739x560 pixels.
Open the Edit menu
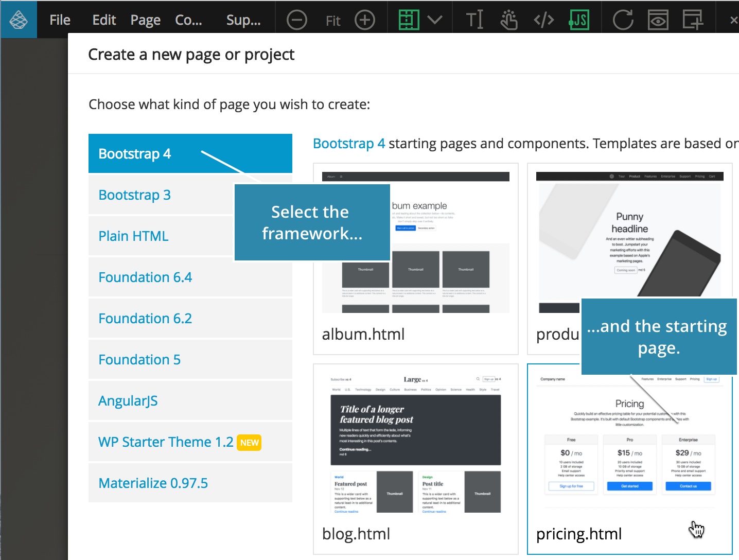pyautogui.click(x=104, y=20)
